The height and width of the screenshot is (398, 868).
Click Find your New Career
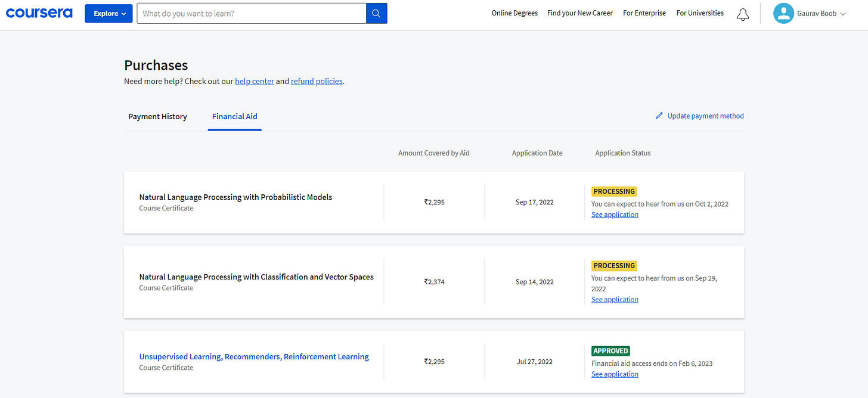(x=580, y=13)
